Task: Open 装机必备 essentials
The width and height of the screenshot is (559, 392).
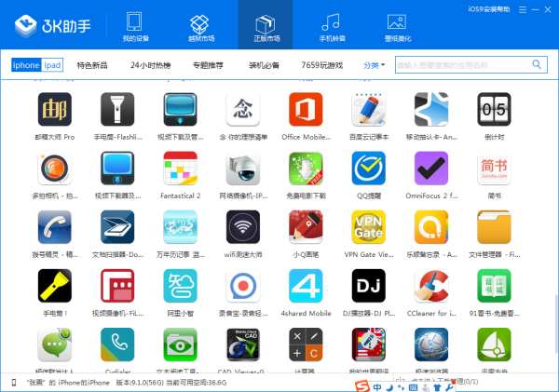Action: coord(264,65)
